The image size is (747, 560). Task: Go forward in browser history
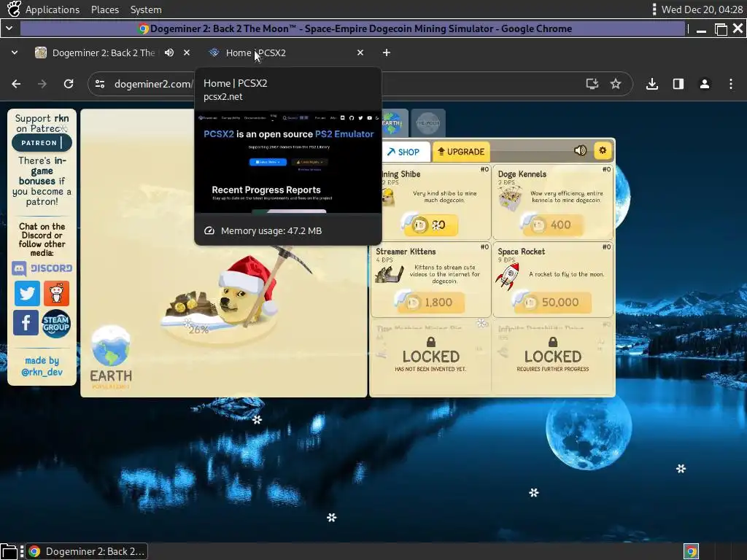pyautogui.click(x=42, y=84)
